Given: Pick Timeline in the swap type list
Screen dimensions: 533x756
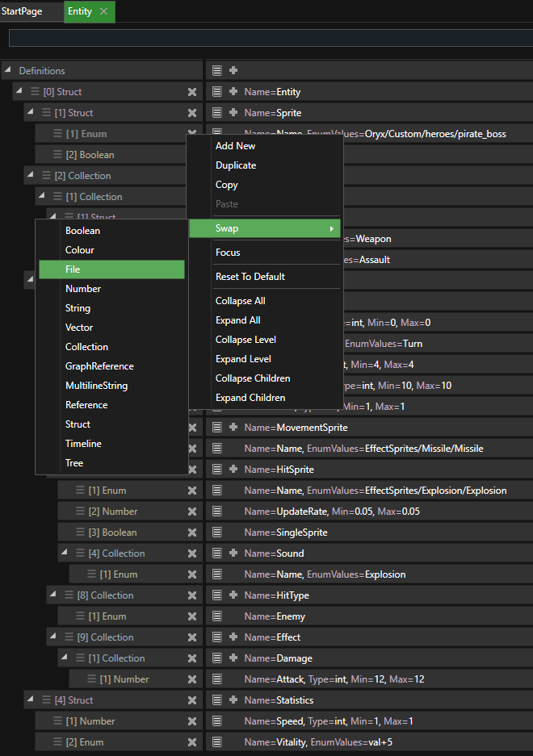Looking at the screenshot, I should pos(83,444).
